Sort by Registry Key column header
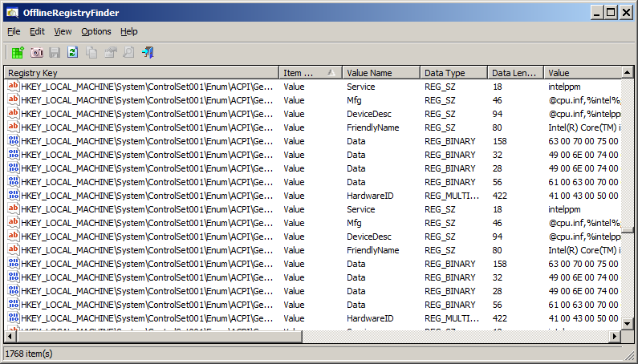Viewport: 638px width, 364px height. click(141, 73)
